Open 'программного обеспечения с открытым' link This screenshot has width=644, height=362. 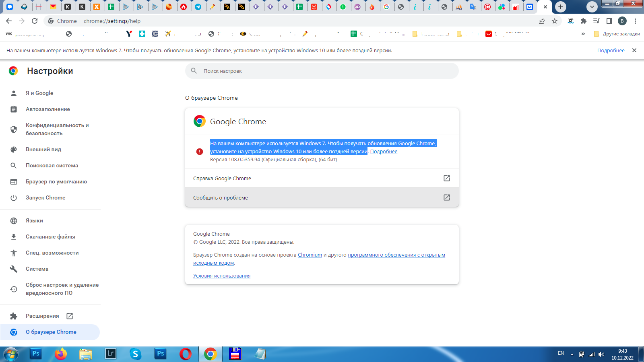click(396, 255)
